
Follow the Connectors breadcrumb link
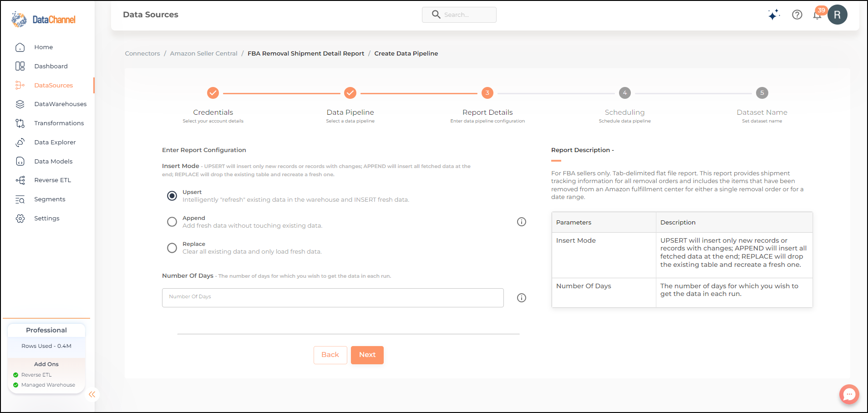[142, 53]
